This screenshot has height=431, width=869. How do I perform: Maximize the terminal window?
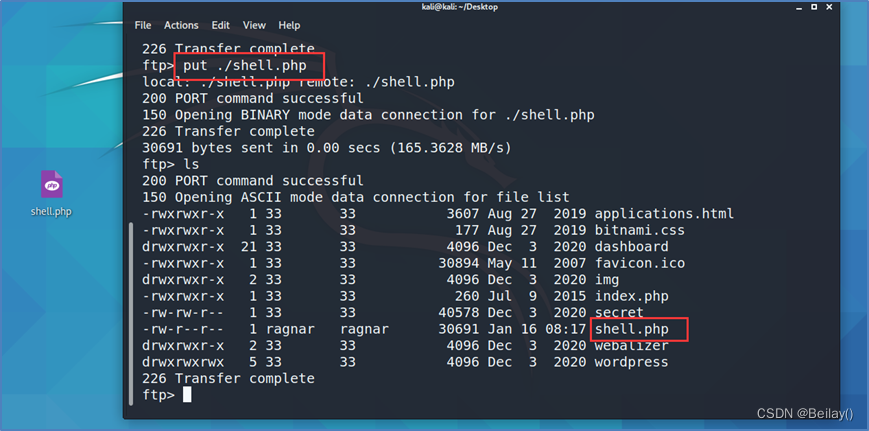(x=814, y=7)
